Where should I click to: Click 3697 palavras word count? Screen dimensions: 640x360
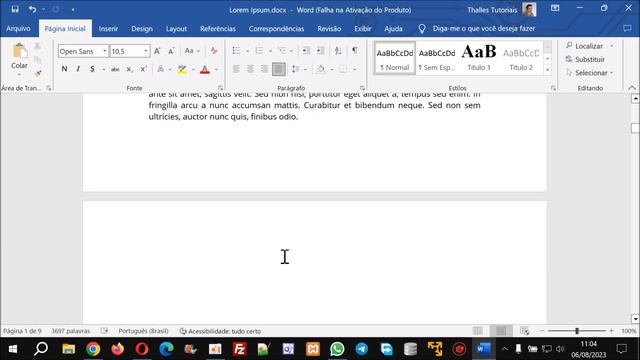coord(71,331)
